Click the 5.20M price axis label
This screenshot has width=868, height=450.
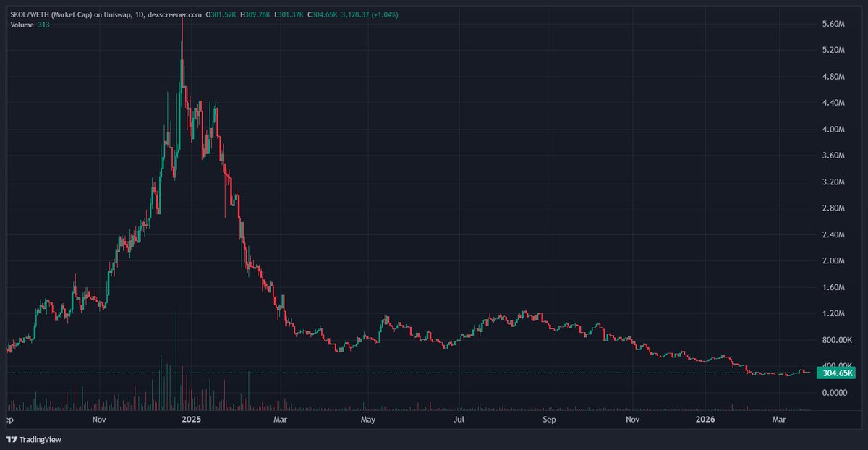(835, 51)
